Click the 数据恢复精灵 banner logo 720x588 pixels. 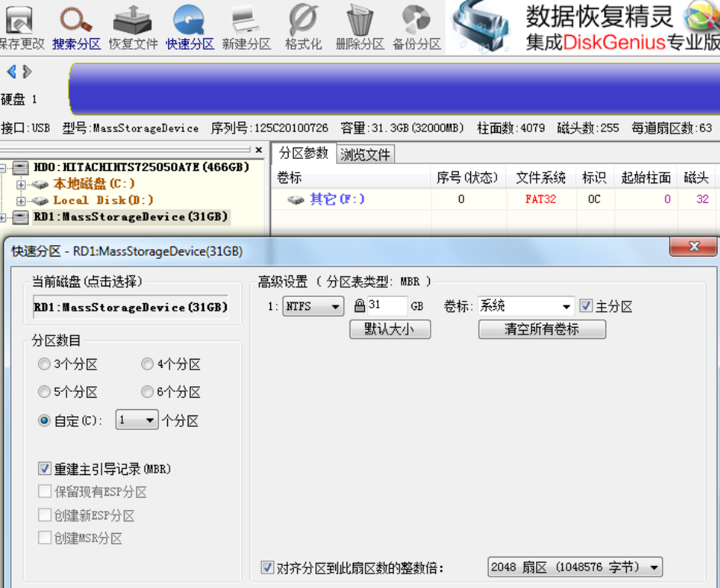[481, 27]
